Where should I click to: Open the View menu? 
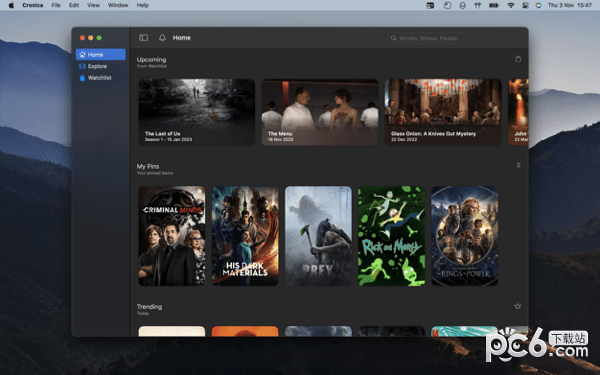point(93,5)
